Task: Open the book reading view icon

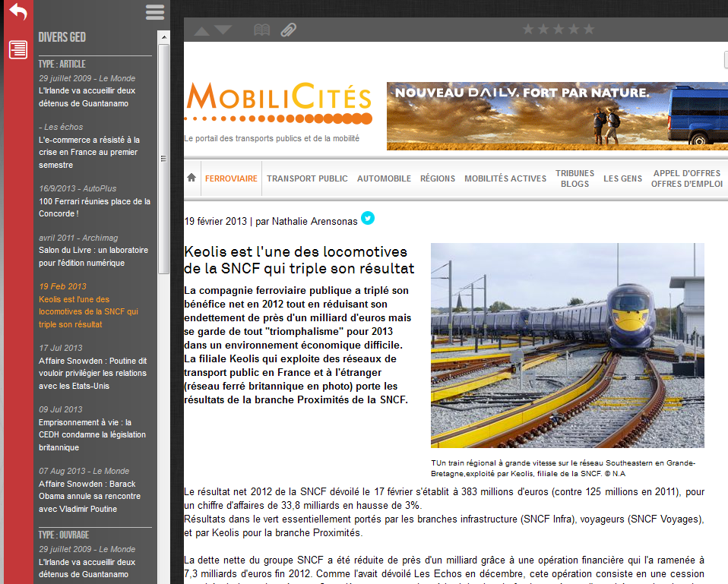Action: [262, 30]
